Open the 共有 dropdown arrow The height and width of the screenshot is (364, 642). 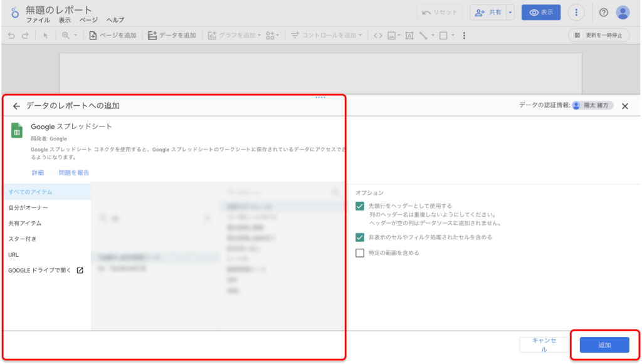[510, 12]
